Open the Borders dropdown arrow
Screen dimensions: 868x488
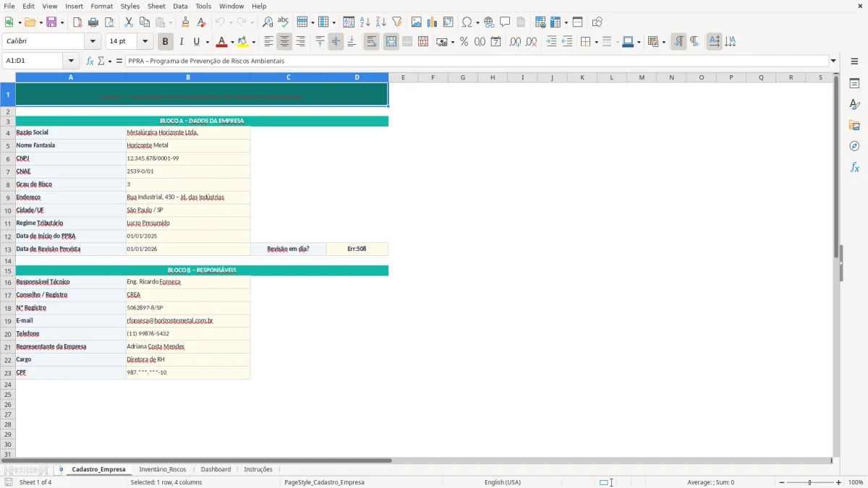(596, 42)
